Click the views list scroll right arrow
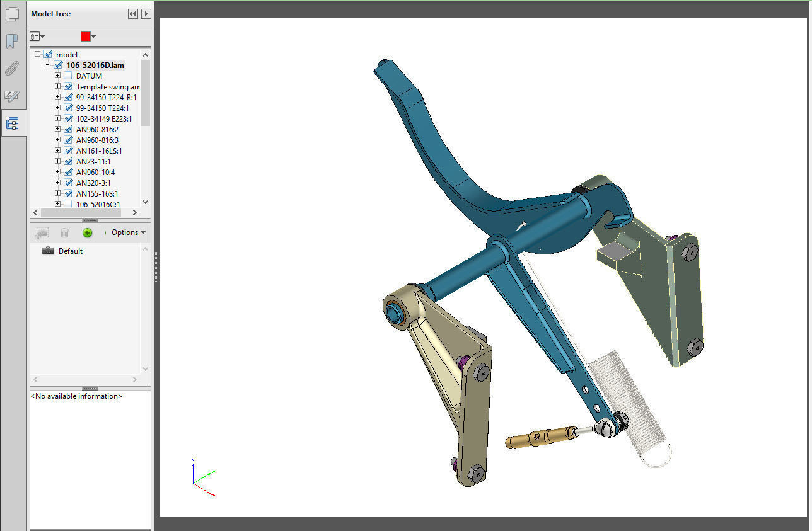 click(136, 379)
